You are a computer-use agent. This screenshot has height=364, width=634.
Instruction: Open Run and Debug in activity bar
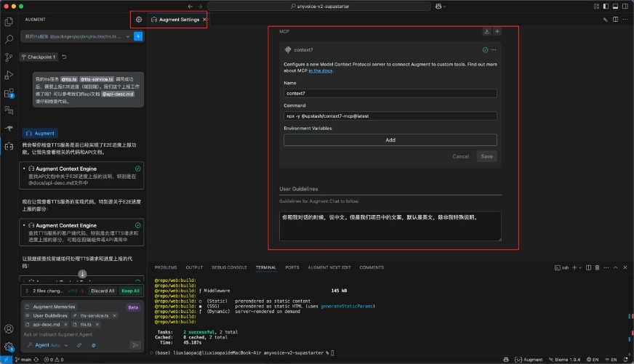pos(9,75)
